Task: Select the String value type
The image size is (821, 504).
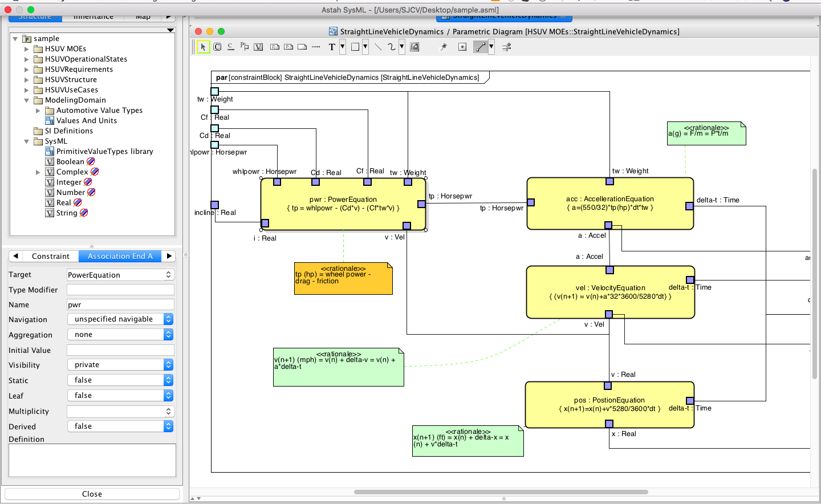Action: click(x=67, y=213)
